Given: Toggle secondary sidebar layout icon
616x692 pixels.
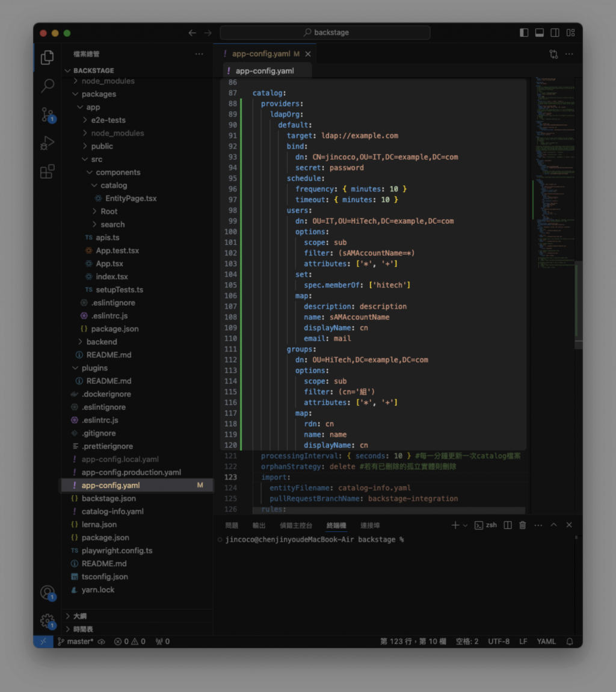Looking at the screenshot, I should 555,32.
